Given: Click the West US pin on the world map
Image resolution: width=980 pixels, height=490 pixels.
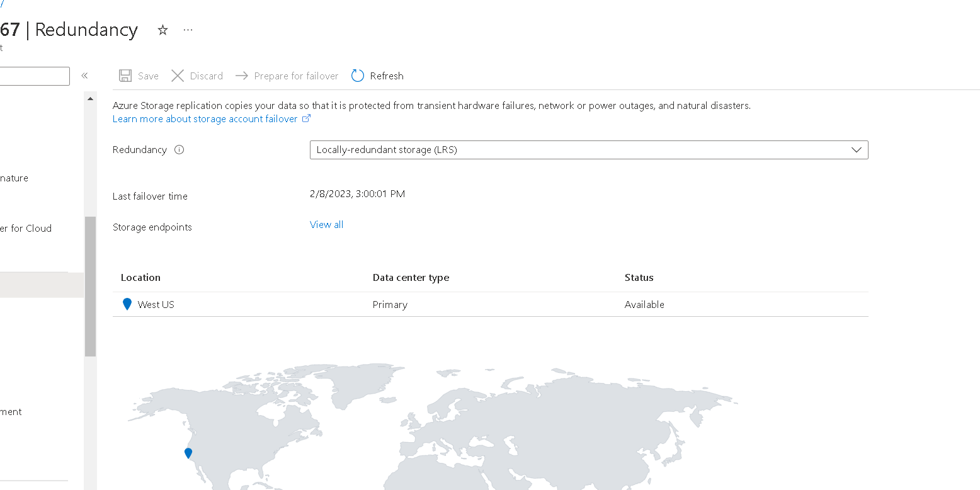Looking at the screenshot, I should tap(188, 453).
